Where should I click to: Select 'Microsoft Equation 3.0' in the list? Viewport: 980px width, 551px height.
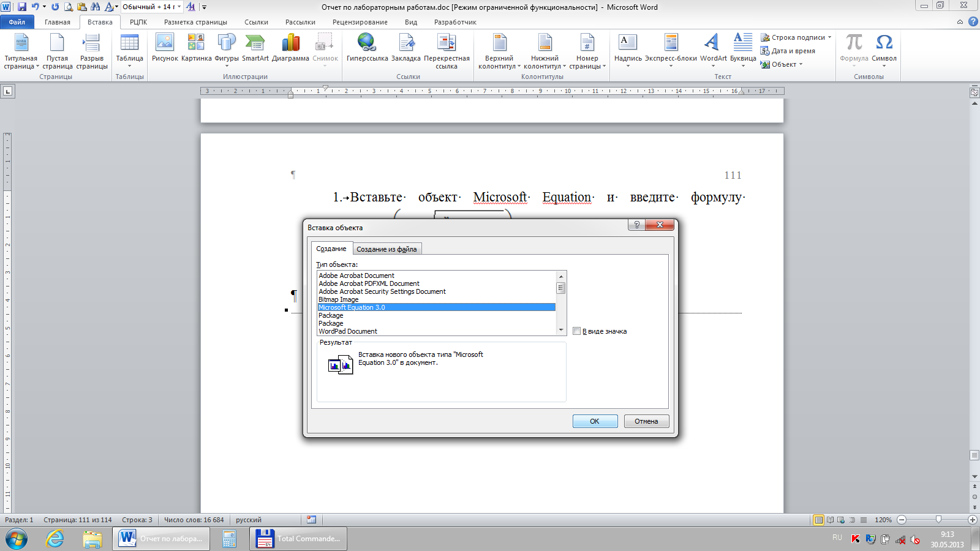436,307
